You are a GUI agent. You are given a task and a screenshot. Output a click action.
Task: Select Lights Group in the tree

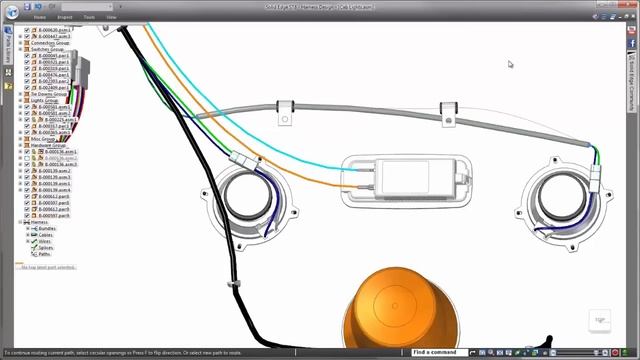pos(44,100)
